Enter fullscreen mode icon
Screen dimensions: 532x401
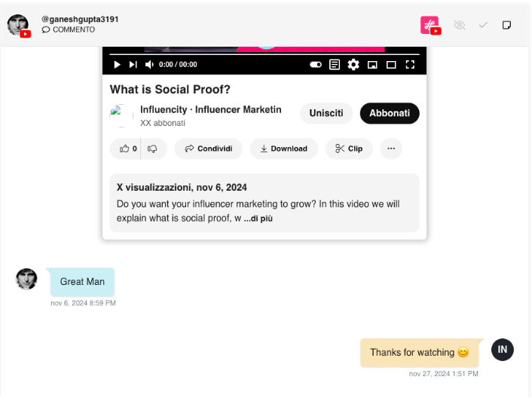coord(410,65)
